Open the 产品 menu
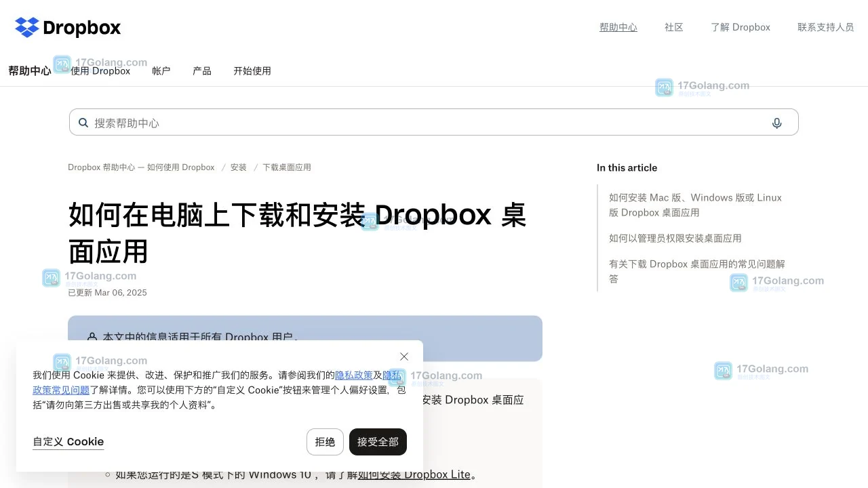The height and width of the screenshot is (488, 868). [202, 70]
